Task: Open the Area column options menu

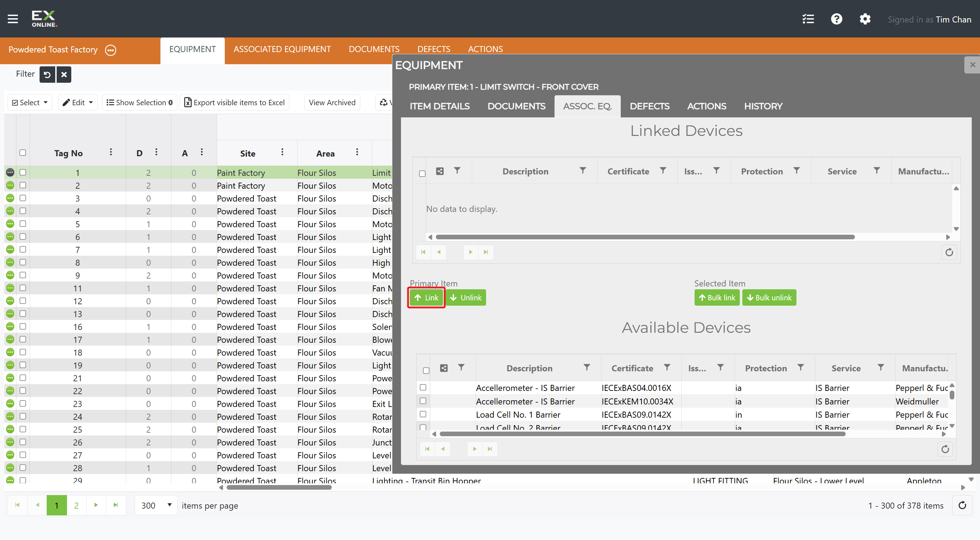Action: [x=357, y=152]
